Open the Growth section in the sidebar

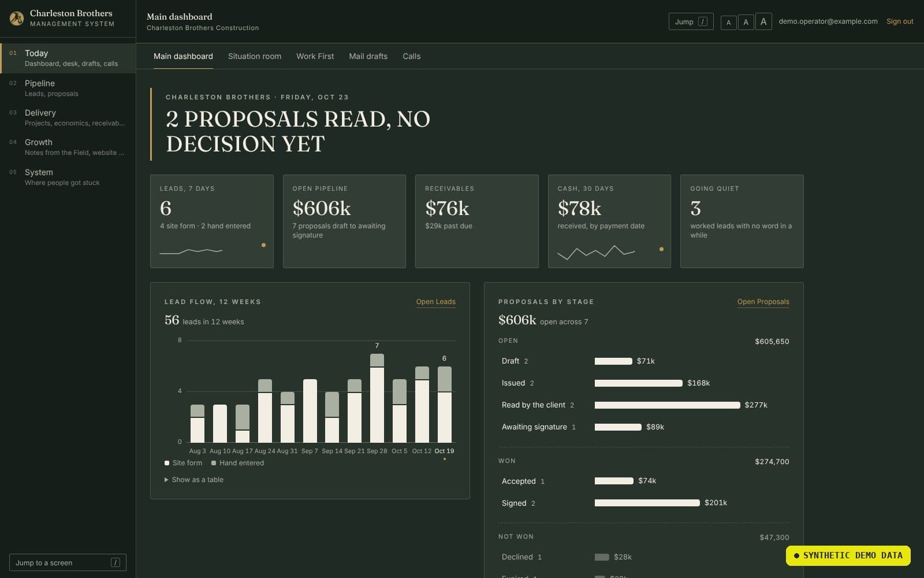[68, 147]
